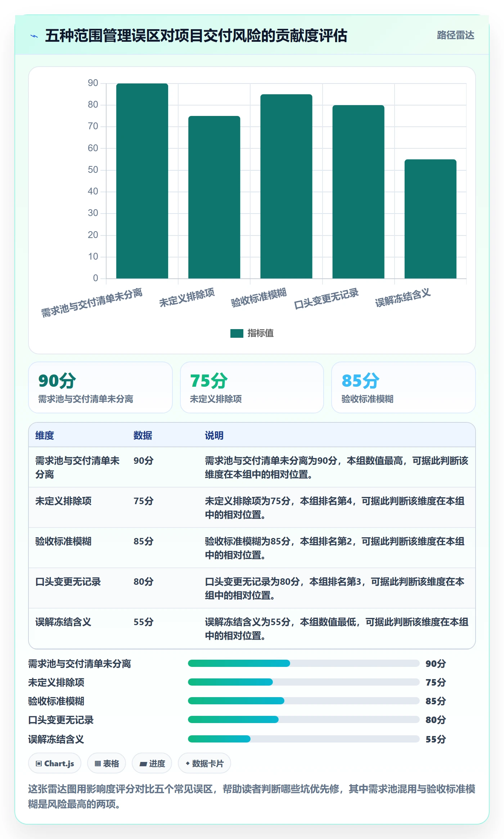Viewport: 504px width, 839px height.
Task: Click the 路径雷达 label in header
Action: (x=455, y=35)
